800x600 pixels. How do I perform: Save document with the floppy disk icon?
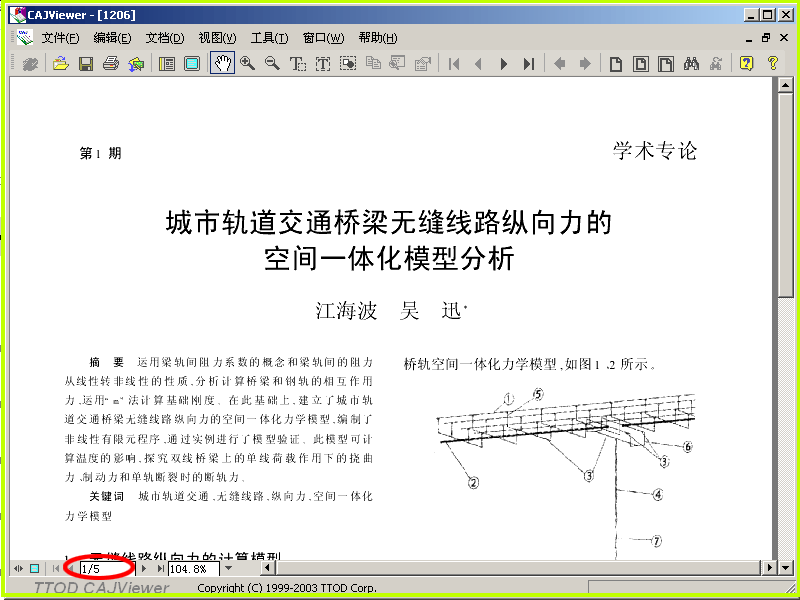pos(86,64)
